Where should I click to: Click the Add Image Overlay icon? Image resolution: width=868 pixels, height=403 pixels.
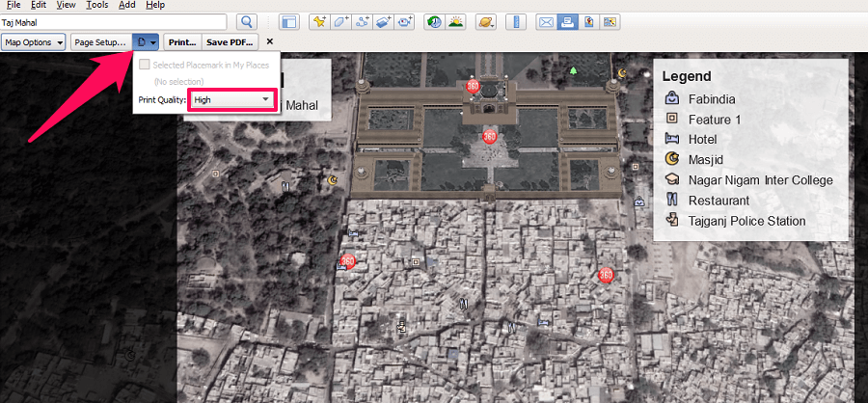[384, 21]
